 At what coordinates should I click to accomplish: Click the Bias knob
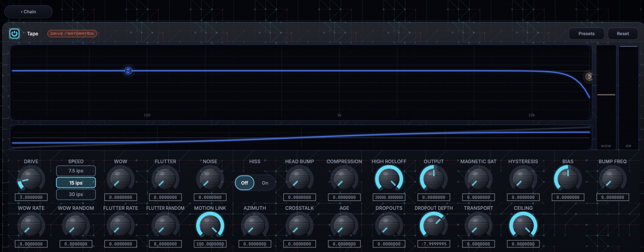pyautogui.click(x=568, y=179)
